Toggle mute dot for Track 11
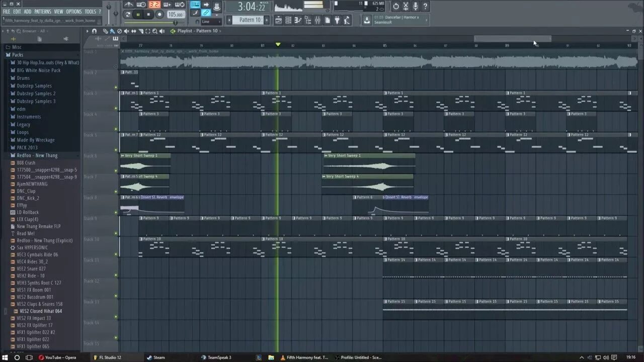 click(x=116, y=275)
